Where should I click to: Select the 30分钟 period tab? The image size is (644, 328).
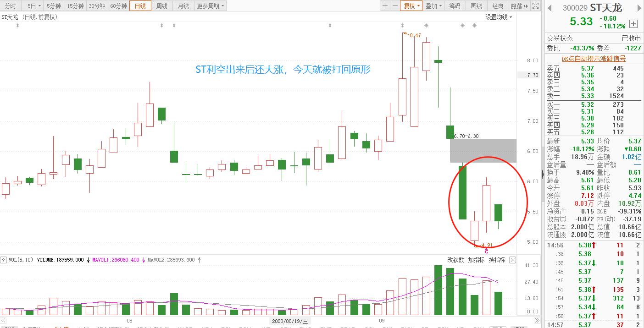(97, 6)
